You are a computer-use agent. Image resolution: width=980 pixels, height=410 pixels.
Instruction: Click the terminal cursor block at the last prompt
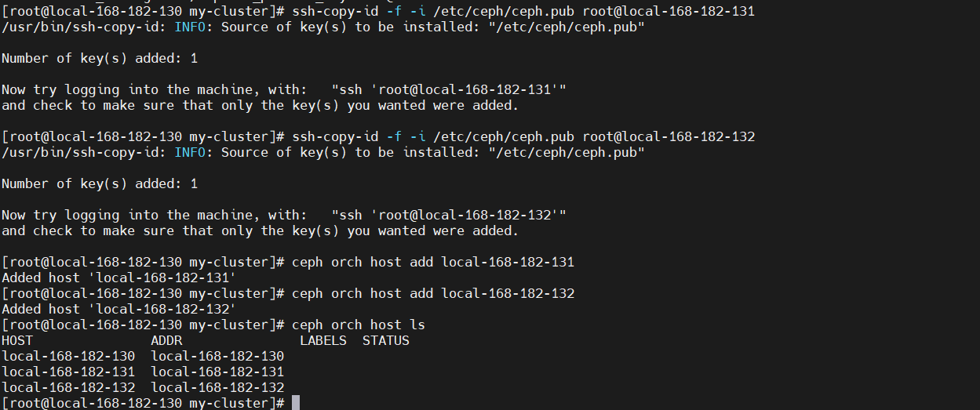pyautogui.click(x=296, y=403)
